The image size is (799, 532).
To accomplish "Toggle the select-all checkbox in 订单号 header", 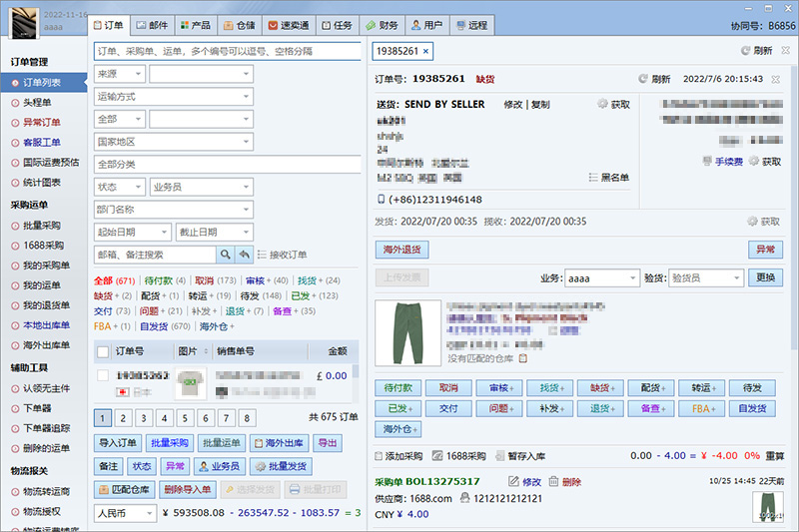I will point(103,351).
